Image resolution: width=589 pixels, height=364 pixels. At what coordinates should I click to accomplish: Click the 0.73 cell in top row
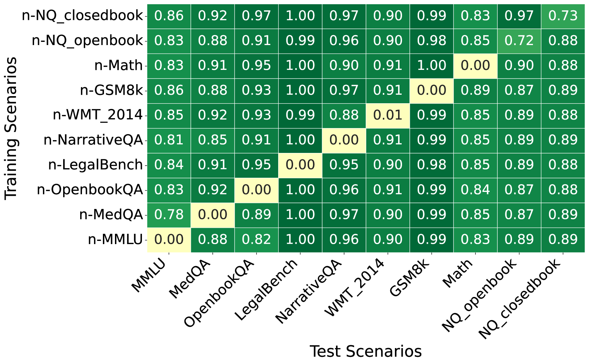coord(563,16)
